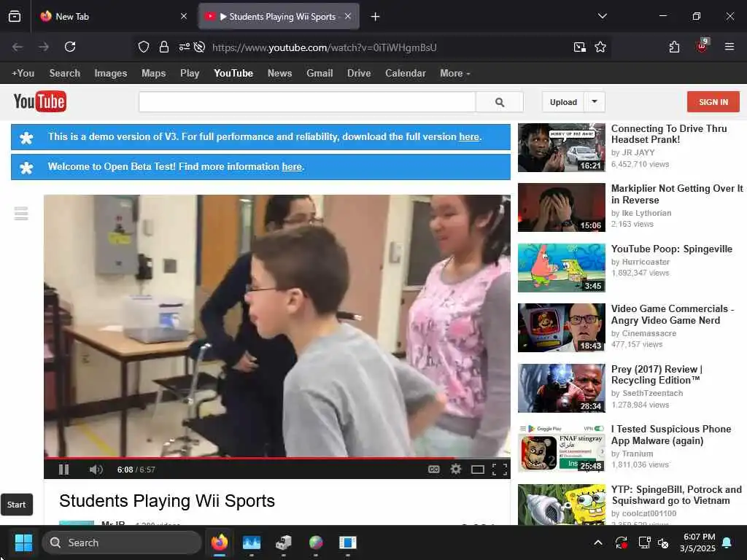The width and height of the screenshot is (747, 560).
Task: Follow the 'here' link in the V3 demo banner
Action: click(x=469, y=136)
